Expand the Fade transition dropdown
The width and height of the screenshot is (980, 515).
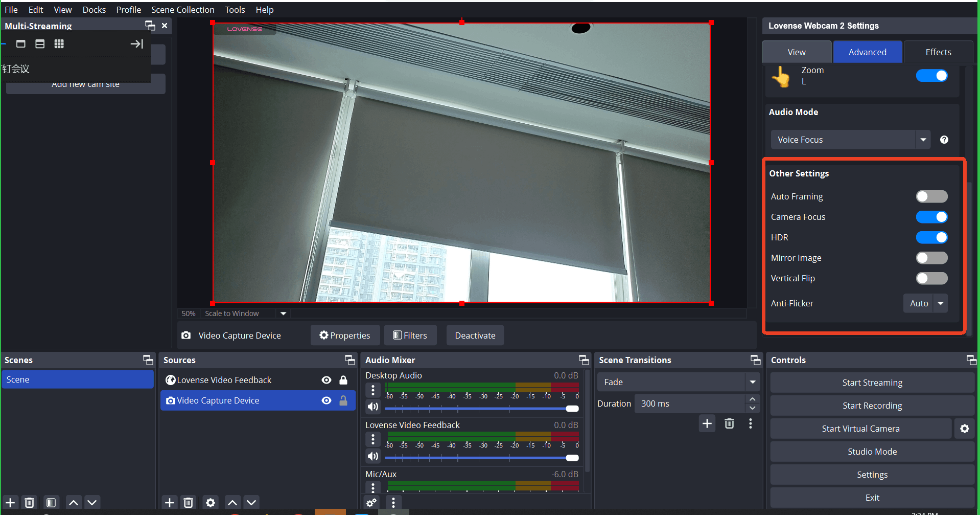tap(752, 382)
